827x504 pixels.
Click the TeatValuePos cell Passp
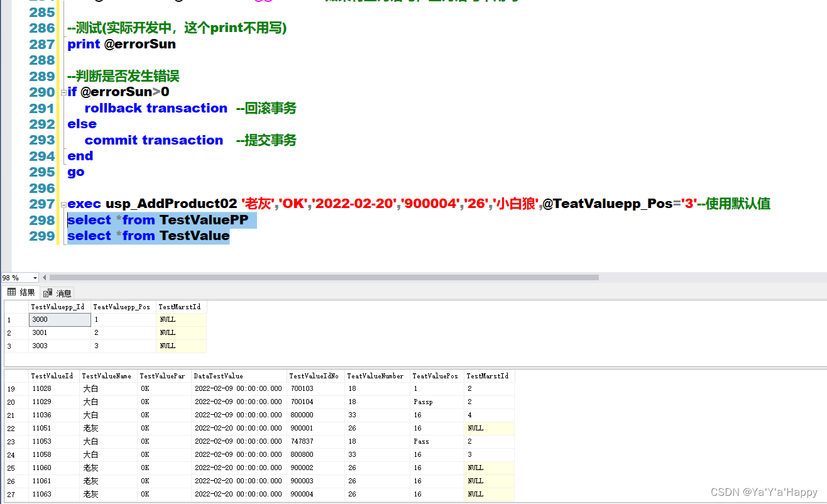(x=437, y=402)
